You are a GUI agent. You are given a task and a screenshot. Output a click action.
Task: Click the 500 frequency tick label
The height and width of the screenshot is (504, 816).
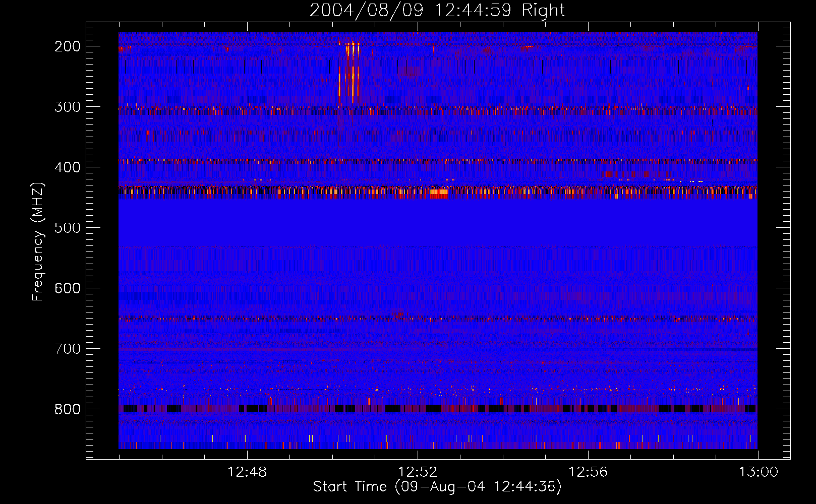pos(68,228)
